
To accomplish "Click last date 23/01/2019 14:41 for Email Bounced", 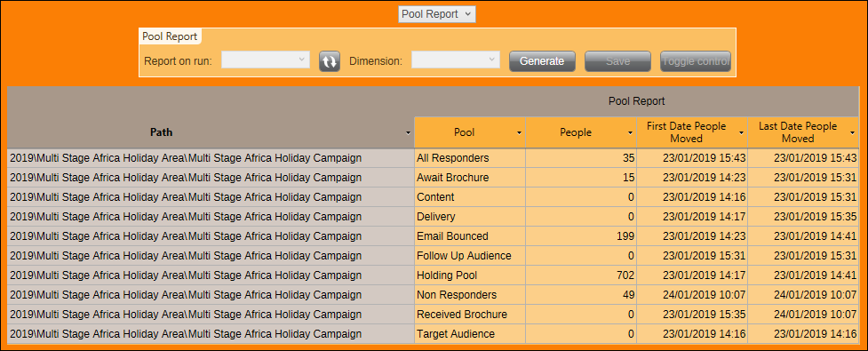I will [802, 236].
